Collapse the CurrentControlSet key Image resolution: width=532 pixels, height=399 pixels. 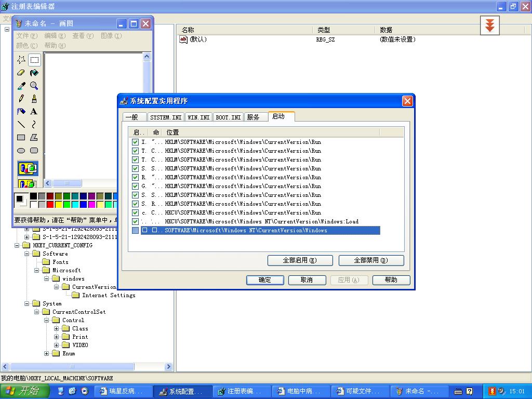tap(36, 312)
